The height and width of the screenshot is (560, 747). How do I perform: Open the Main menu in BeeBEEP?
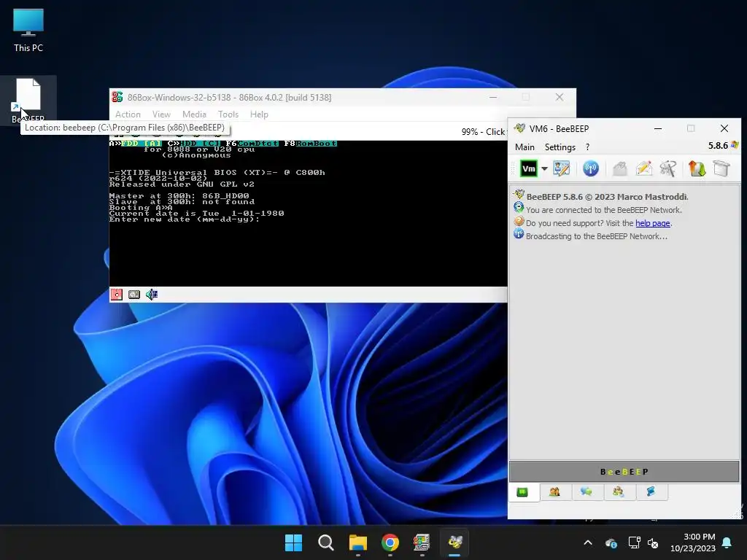click(525, 147)
